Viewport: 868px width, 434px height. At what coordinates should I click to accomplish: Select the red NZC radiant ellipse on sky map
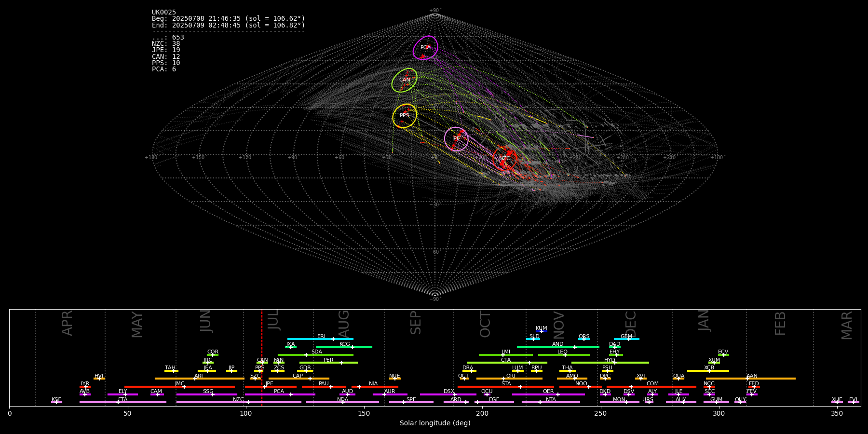505,159
